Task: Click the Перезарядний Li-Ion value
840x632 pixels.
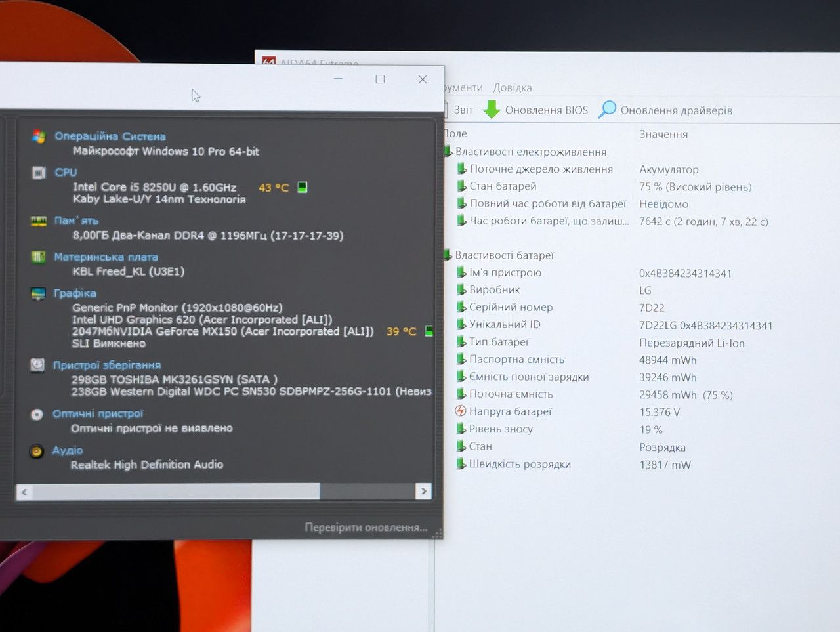Action: click(692, 343)
